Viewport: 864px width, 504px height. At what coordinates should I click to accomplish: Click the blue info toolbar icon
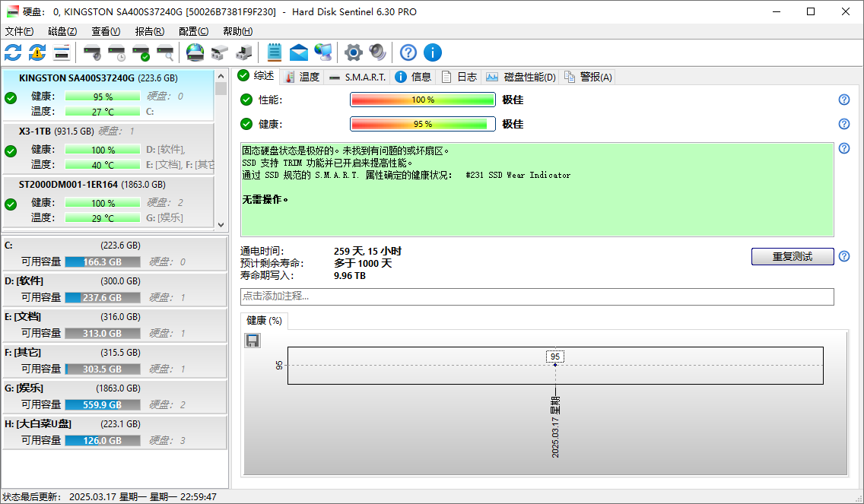tap(433, 52)
